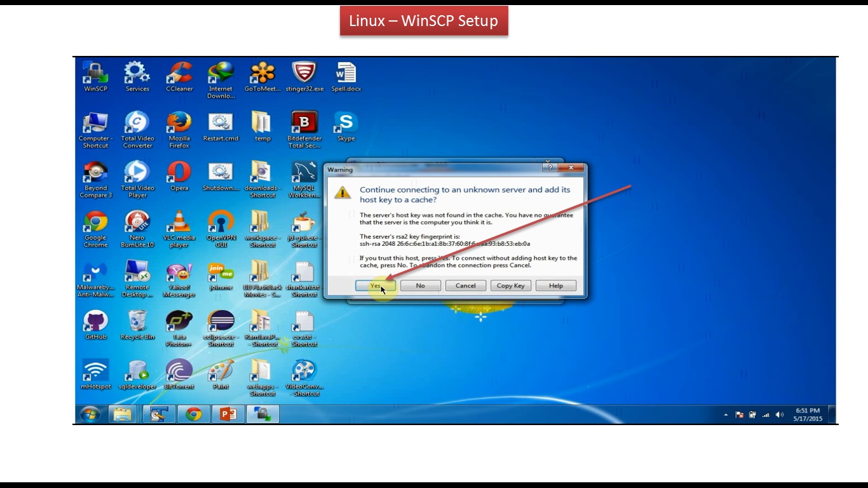Image resolution: width=868 pixels, height=488 pixels.
Task: Select the Skype desktop icon
Action: tap(346, 127)
